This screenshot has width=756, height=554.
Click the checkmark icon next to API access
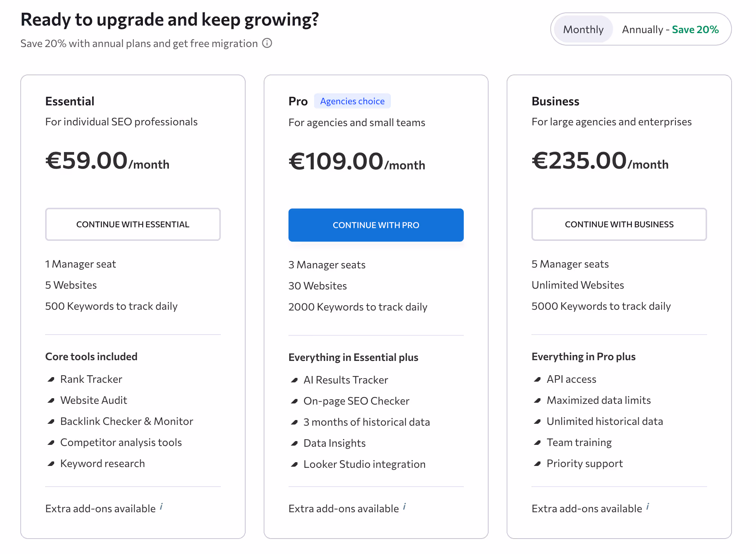[537, 379]
